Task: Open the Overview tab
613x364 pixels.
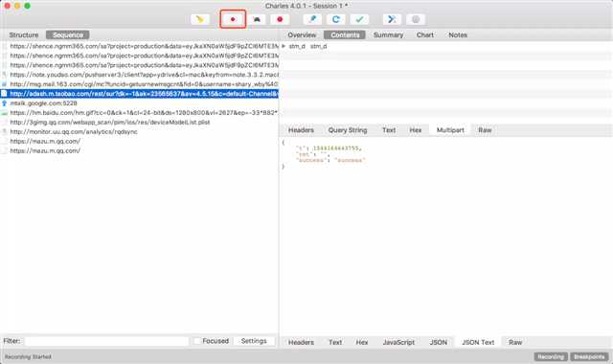Action: 302,34
